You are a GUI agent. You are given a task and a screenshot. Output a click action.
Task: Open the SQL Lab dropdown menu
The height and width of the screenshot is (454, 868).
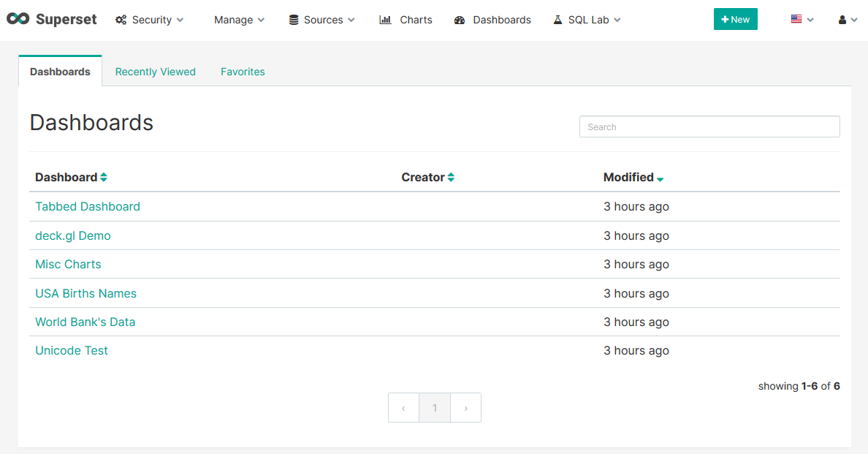coord(594,20)
